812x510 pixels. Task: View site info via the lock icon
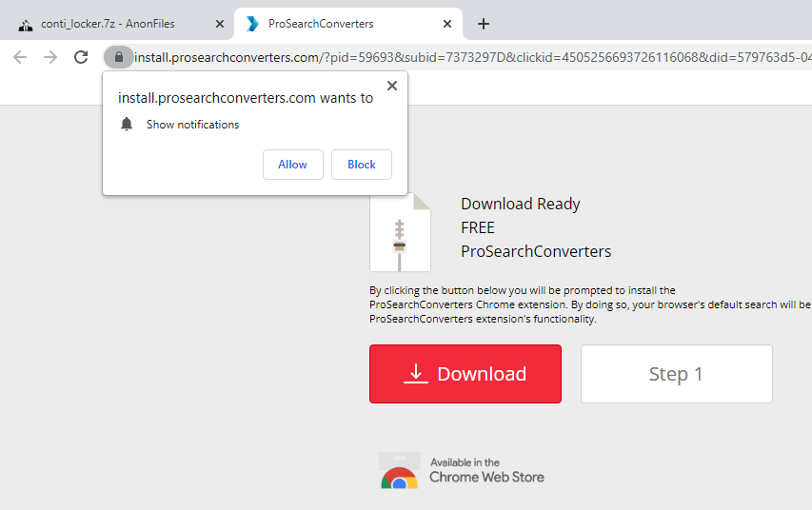119,57
